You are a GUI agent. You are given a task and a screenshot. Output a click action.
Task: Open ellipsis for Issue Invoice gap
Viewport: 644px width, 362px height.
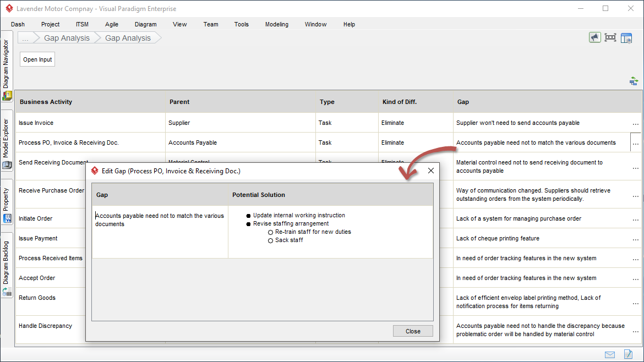[x=635, y=124]
